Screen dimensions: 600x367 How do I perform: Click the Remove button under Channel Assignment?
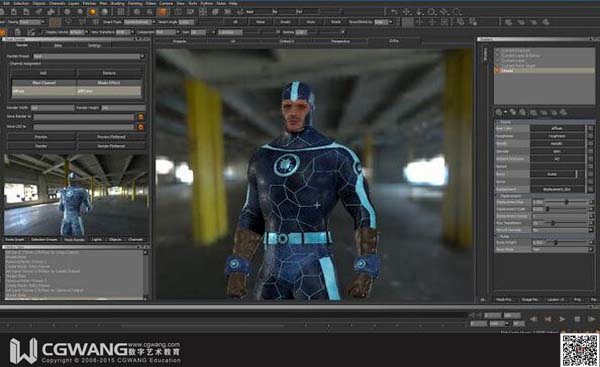(109, 73)
